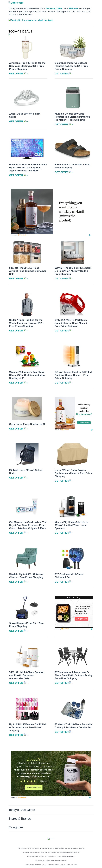This screenshot has width=102, height=868.
Task: Open Today's Best Offers section
Action: point(22,810)
